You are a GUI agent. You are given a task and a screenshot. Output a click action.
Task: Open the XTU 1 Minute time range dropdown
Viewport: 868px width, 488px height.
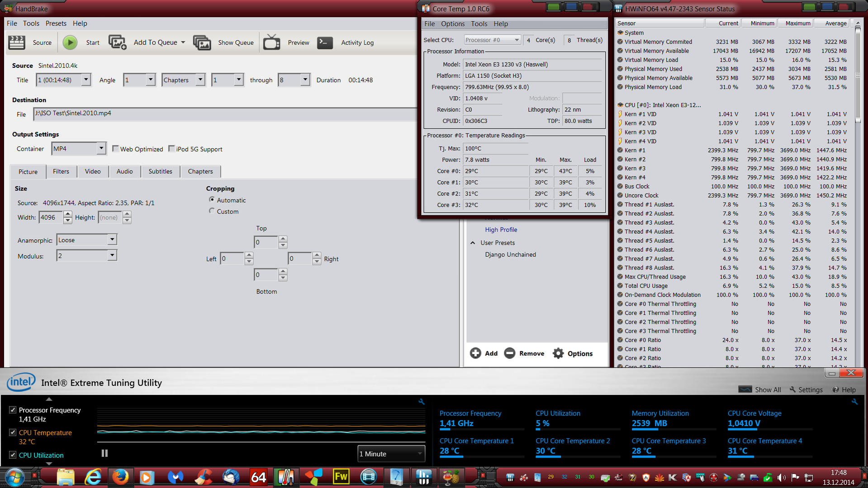coord(391,454)
